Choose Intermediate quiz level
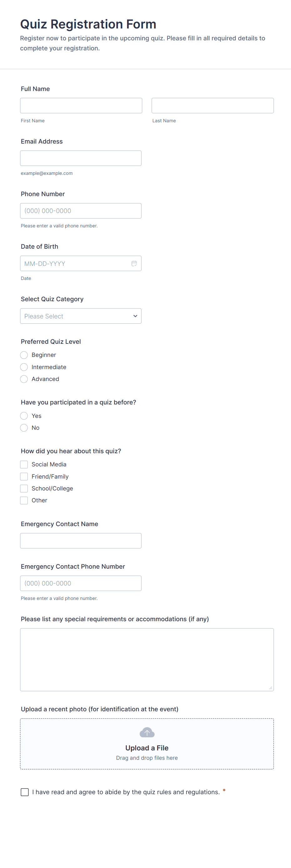 24,367
